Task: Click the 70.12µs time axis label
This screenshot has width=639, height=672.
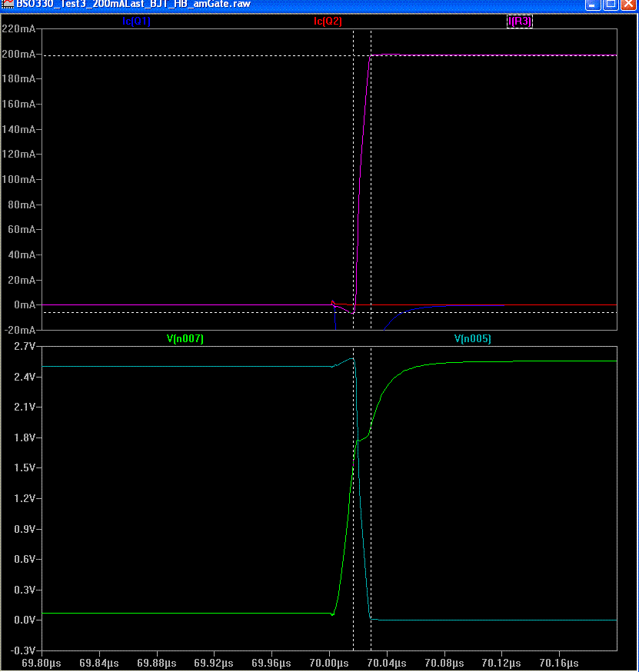Action: [501, 664]
